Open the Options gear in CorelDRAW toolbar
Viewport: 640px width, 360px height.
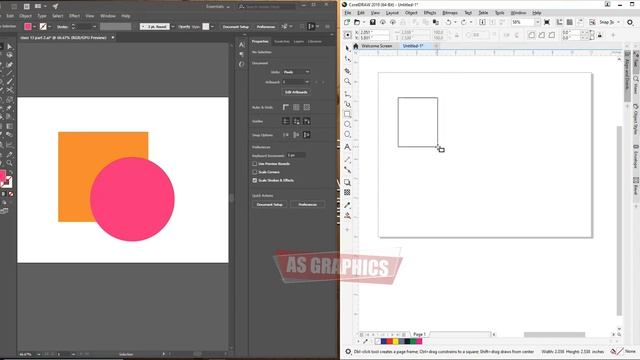630,22
